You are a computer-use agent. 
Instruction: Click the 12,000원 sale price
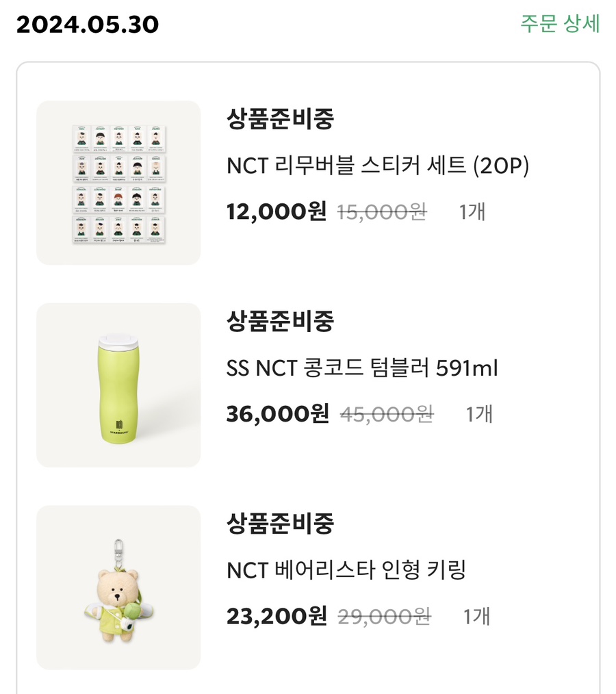click(x=277, y=211)
